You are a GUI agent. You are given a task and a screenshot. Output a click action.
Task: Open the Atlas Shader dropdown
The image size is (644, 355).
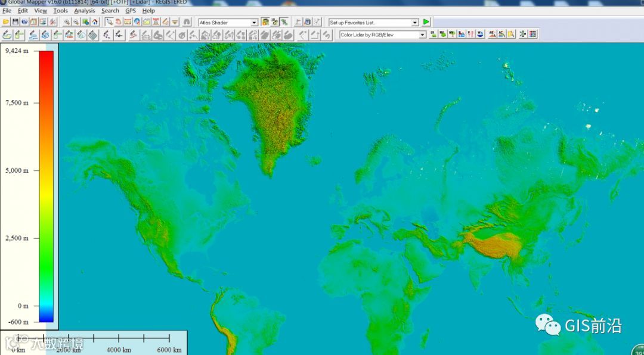(x=228, y=23)
